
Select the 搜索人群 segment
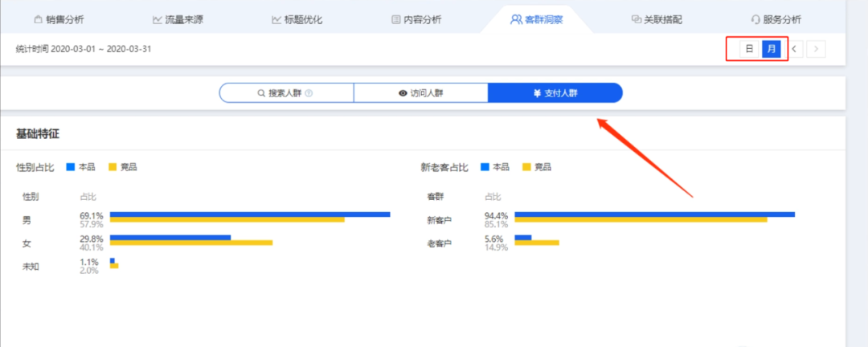pyautogui.click(x=286, y=93)
